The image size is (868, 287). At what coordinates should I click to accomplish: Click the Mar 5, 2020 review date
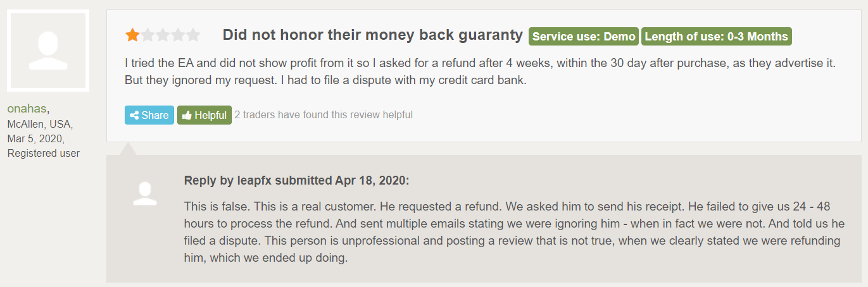pyautogui.click(x=36, y=138)
